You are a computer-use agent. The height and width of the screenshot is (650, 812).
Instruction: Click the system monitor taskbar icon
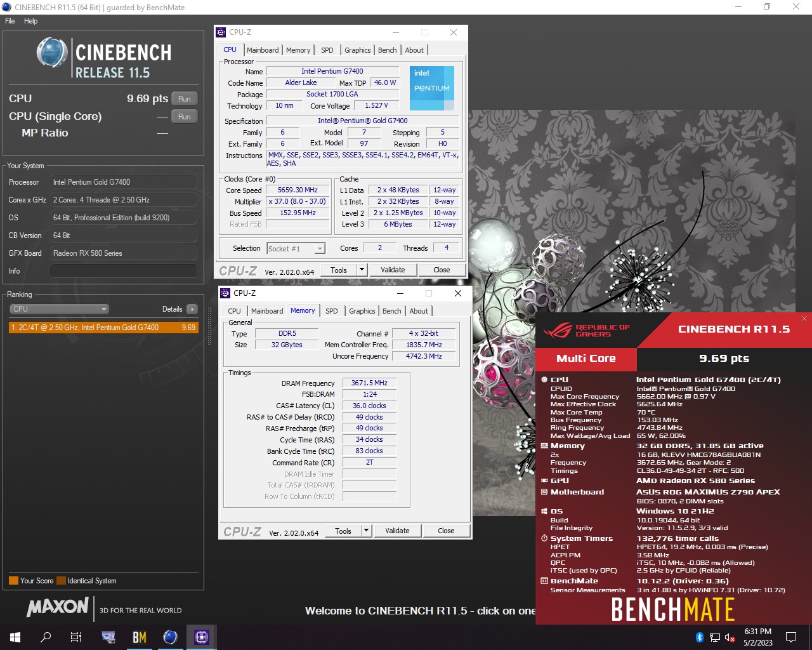click(x=108, y=637)
